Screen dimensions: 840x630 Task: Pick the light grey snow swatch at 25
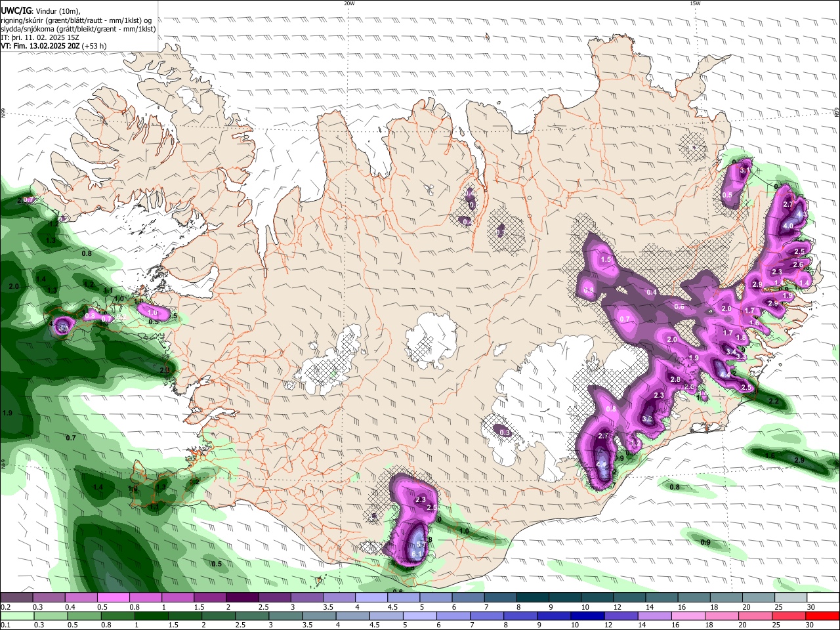pyautogui.click(x=791, y=598)
